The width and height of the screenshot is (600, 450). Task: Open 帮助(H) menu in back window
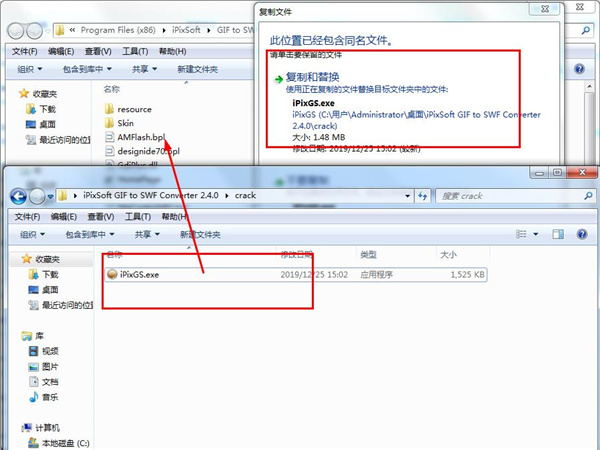172,51
